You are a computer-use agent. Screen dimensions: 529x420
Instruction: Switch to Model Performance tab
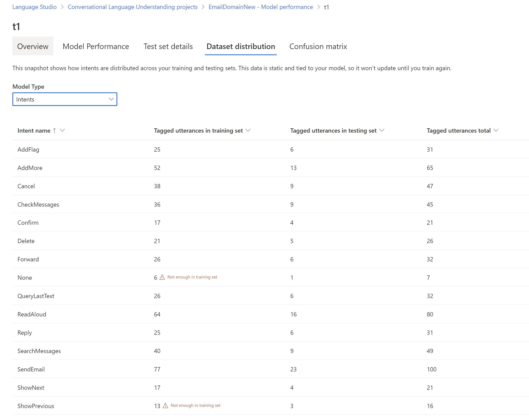96,46
